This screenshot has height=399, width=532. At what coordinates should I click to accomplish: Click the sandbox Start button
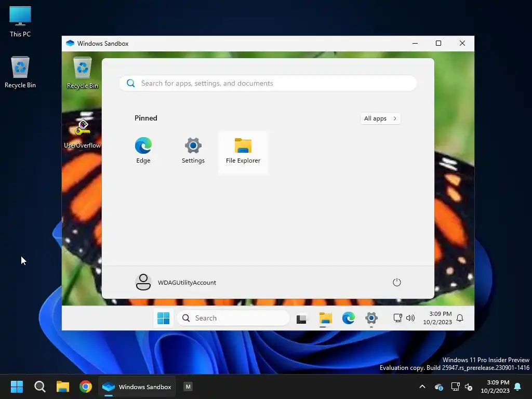click(x=163, y=318)
